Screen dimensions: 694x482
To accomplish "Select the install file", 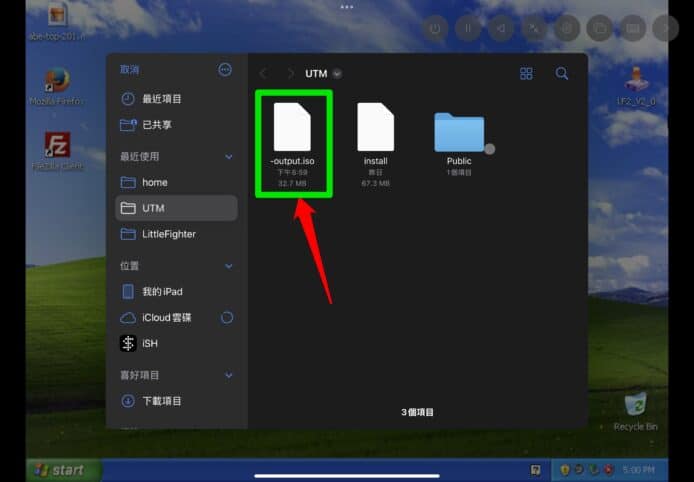I will coord(375,128).
